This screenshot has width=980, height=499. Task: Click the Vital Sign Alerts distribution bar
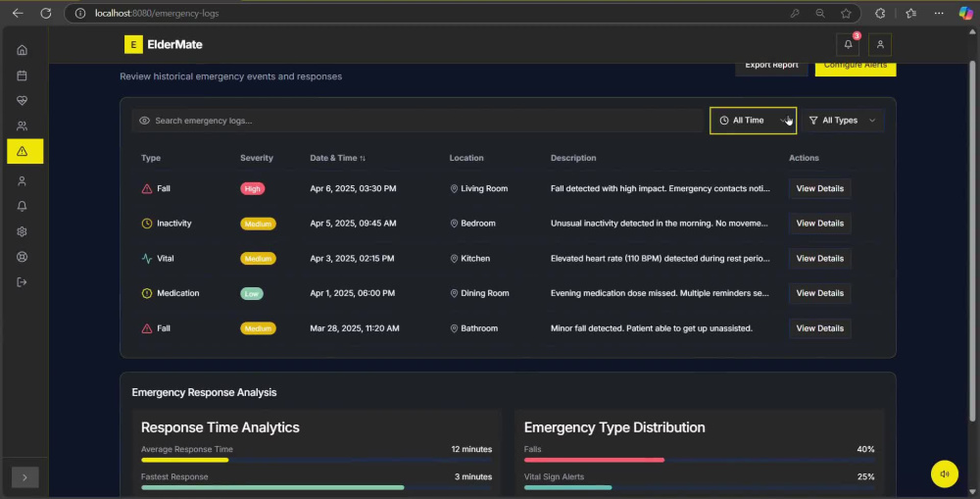699,488
